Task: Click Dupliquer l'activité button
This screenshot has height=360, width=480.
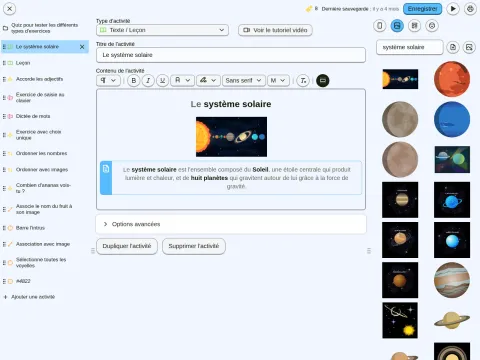Action: click(x=127, y=246)
